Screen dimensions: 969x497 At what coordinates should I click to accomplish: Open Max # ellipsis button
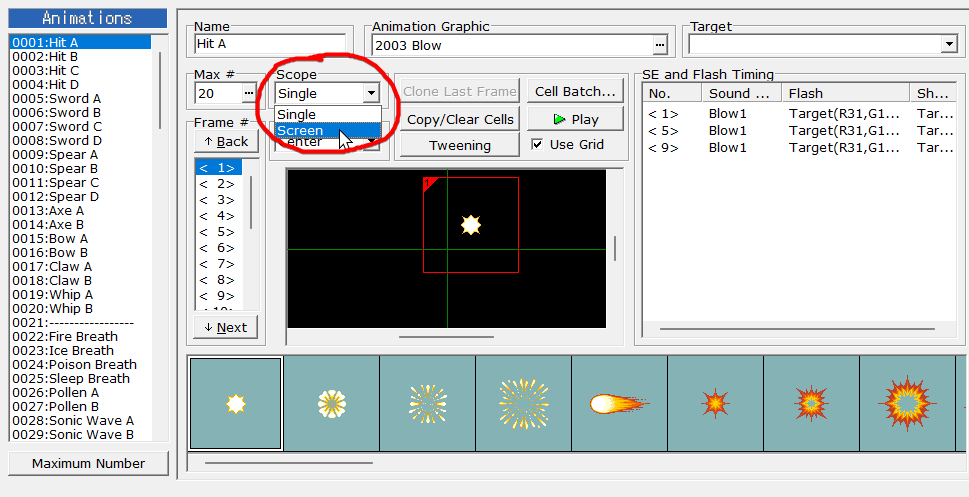pyautogui.click(x=249, y=93)
